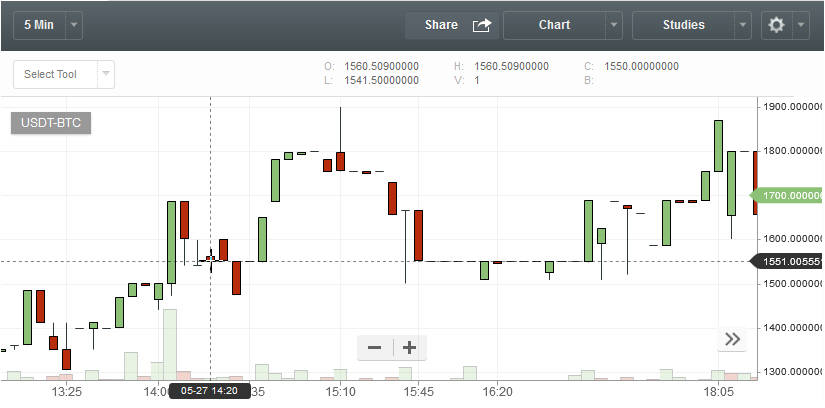
Task: Click the 1700.00 current price tag
Action: 786,196
